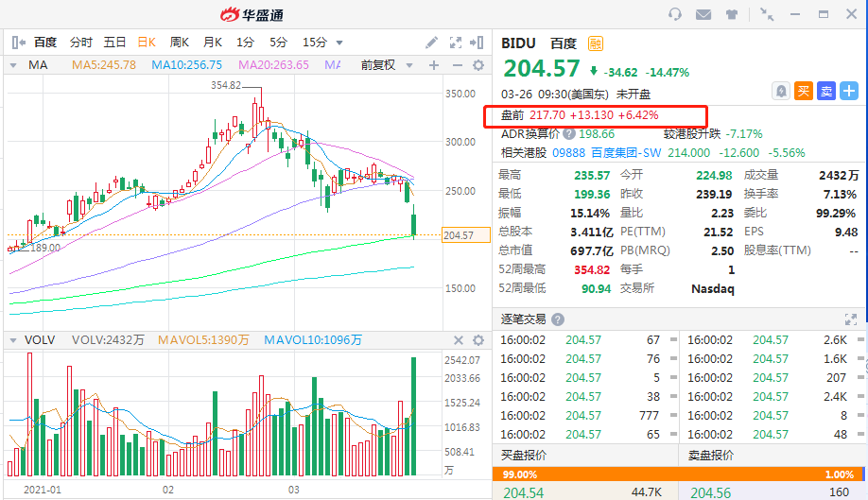Click the 盘前 217.70 pre-market quote
The image size is (868, 500).
(580, 115)
